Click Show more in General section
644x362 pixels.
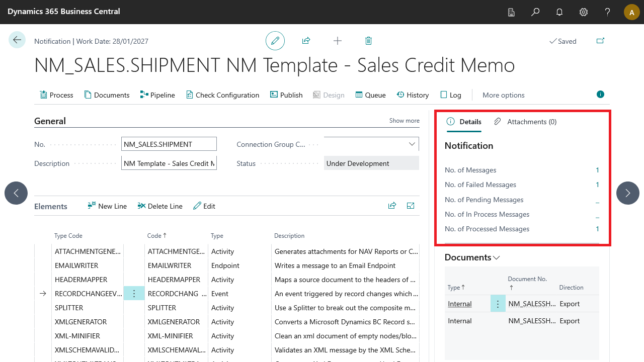tap(404, 121)
